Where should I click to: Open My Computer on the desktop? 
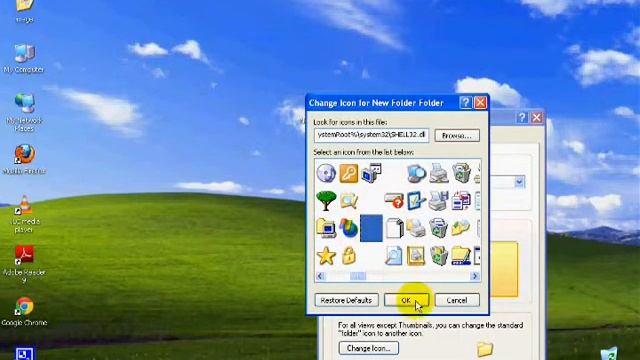click(x=24, y=59)
